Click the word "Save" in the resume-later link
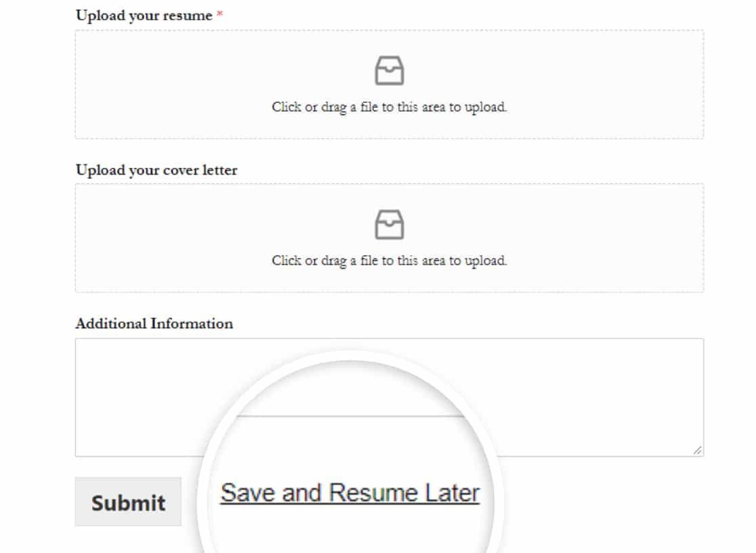The image size is (756, 553). click(x=247, y=493)
